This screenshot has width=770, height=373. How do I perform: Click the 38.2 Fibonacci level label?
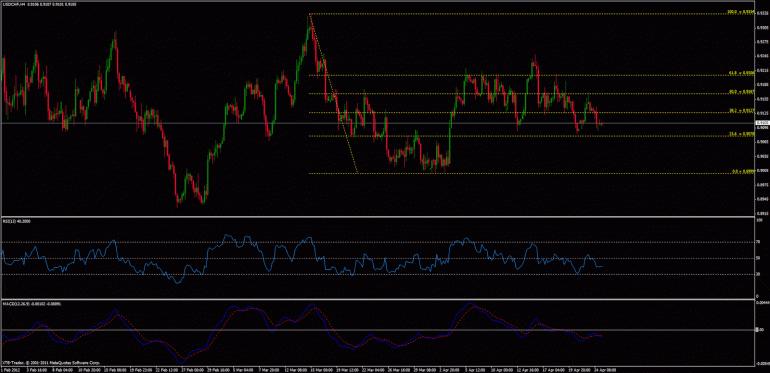741,111
